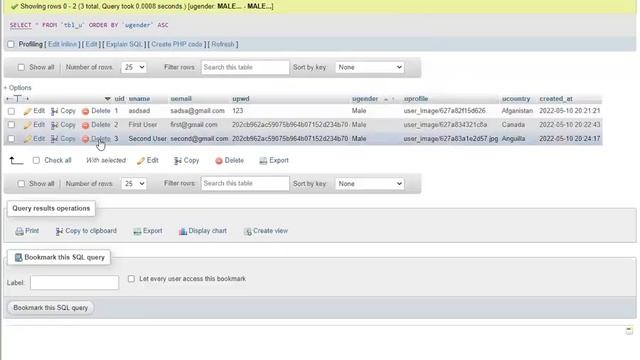Click the Afganistan country cell

[x=517, y=111]
